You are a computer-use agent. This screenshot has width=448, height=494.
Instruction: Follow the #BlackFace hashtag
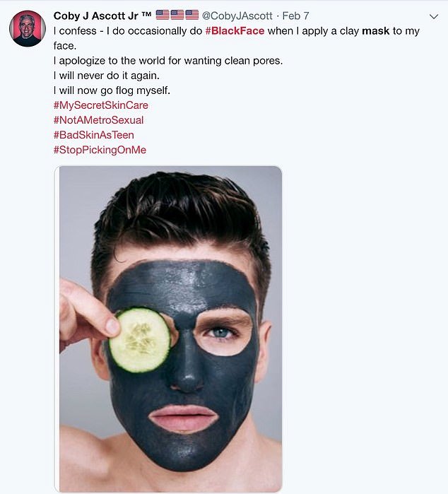(232, 31)
